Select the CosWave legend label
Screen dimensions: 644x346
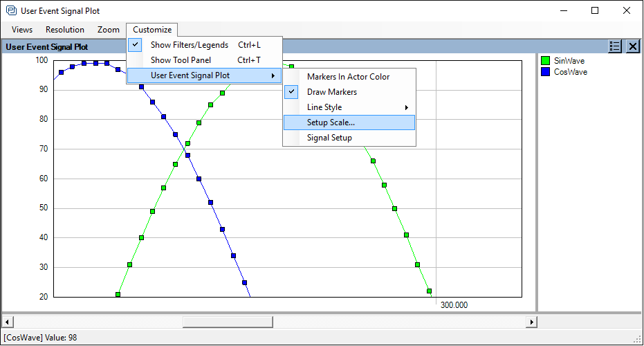pyautogui.click(x=571, y=72)
